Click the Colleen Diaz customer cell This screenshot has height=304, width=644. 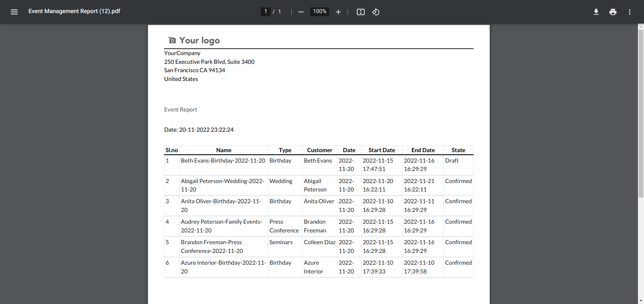pos(319,242)
